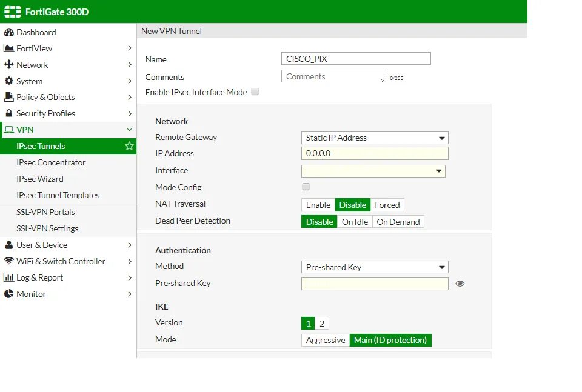Open SSL-VPN Portals page

69,212
